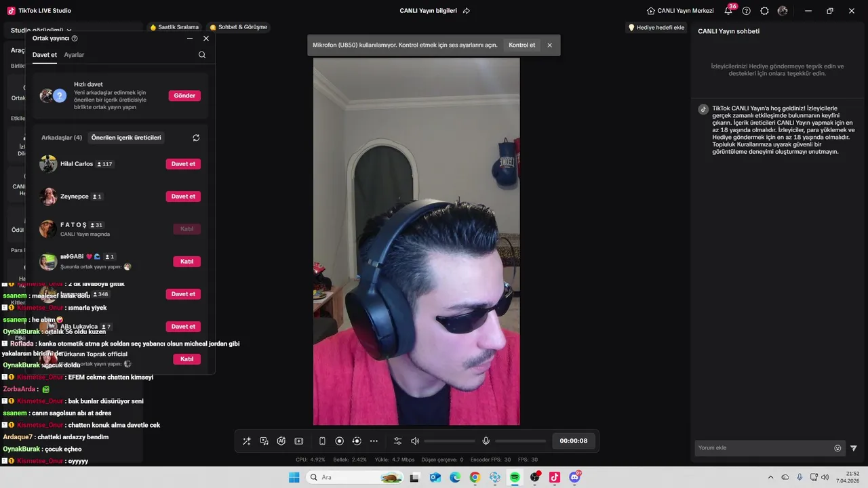Click Hediye hedefi ekle
The height and width of the screenshot is (488, 868).
(656, 28)
